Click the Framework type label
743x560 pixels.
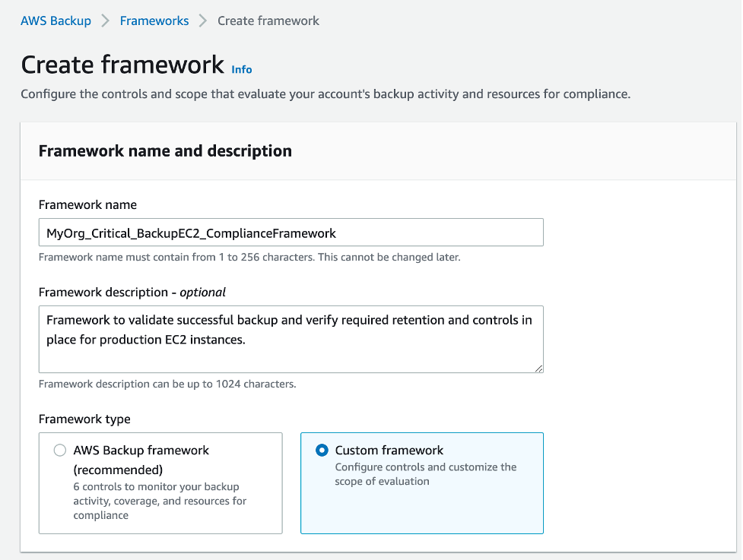(x=77, y=419)
